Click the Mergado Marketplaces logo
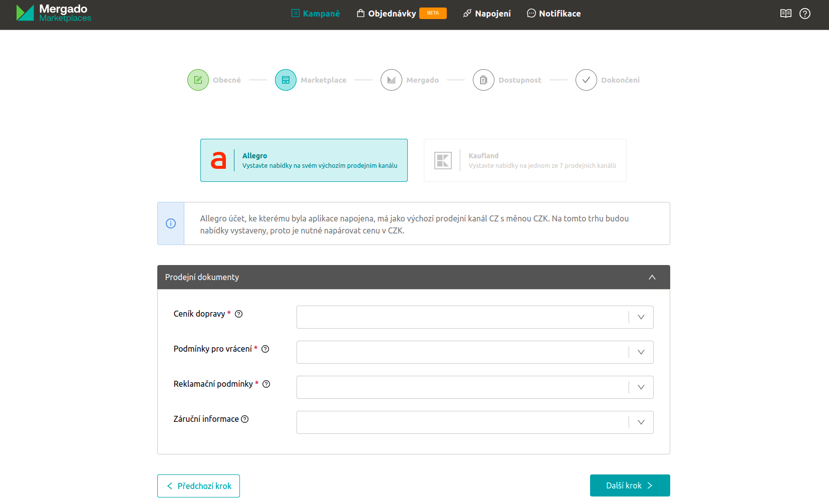Screen dimensions: 829x504 54,13
